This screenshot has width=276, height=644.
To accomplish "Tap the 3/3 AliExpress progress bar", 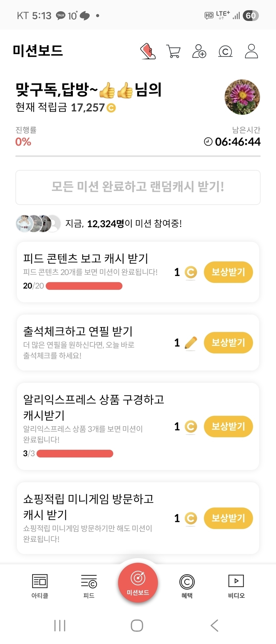I will pos(75,453).
